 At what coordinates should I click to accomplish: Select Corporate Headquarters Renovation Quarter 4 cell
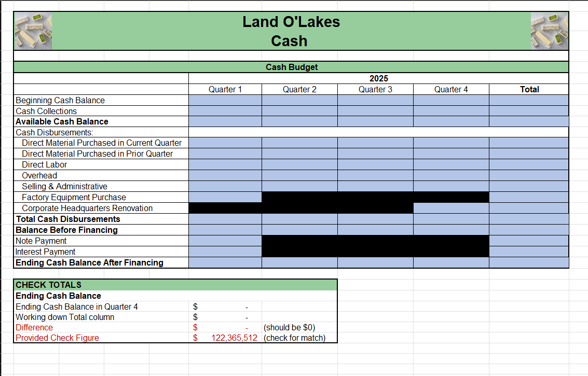pos(451,208)
